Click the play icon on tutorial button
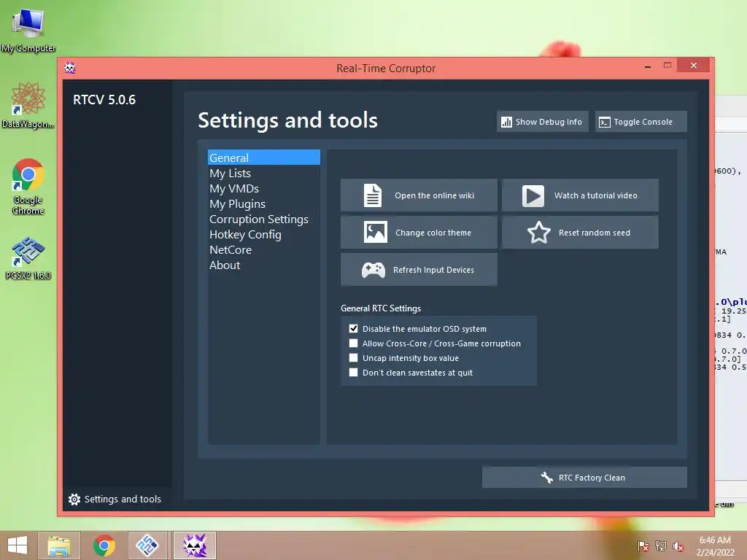Image resolution: width=747 pixels, height=560 pixels. [x=533, y=195]
